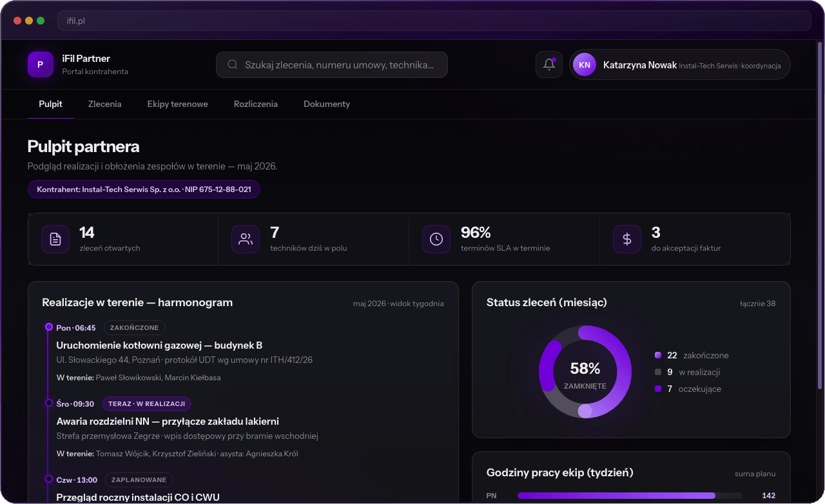825x504 pixels.
Task: Click the Kontrahent Instal-Tech Serwis badge
Action: (144, 189)
